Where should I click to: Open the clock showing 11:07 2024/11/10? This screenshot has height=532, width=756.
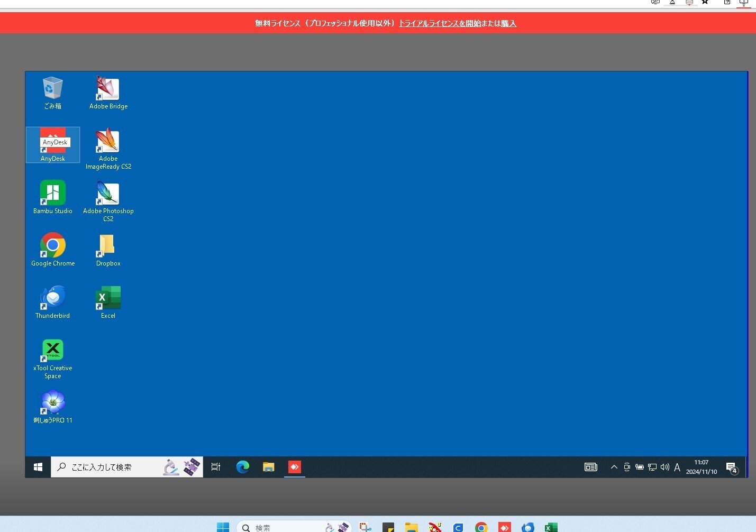pos(702,467)
